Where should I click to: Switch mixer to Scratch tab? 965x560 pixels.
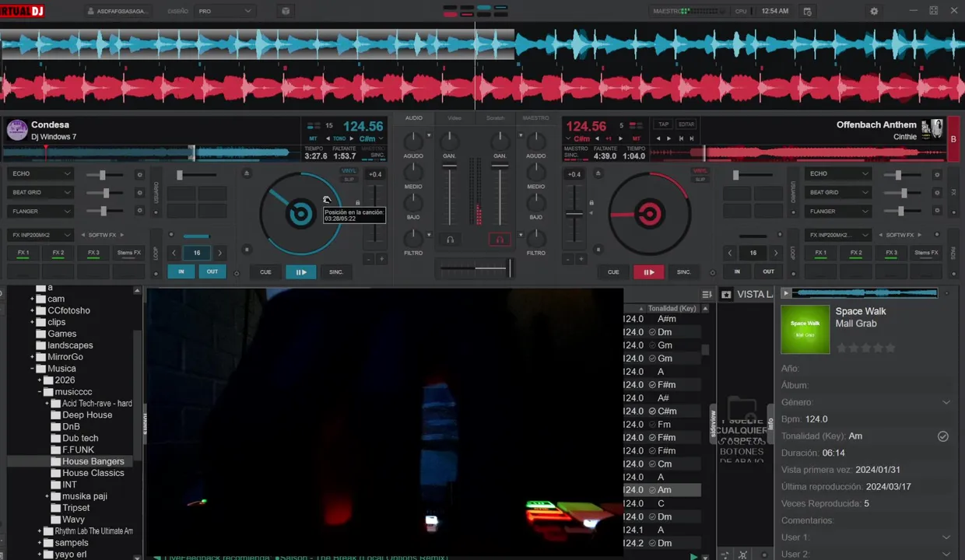point(495,118)
